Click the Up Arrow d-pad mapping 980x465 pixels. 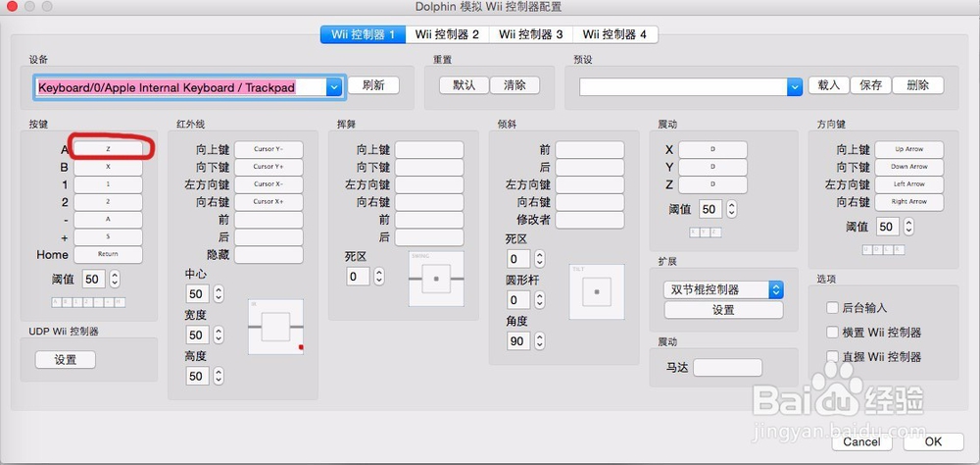(909, 149)
